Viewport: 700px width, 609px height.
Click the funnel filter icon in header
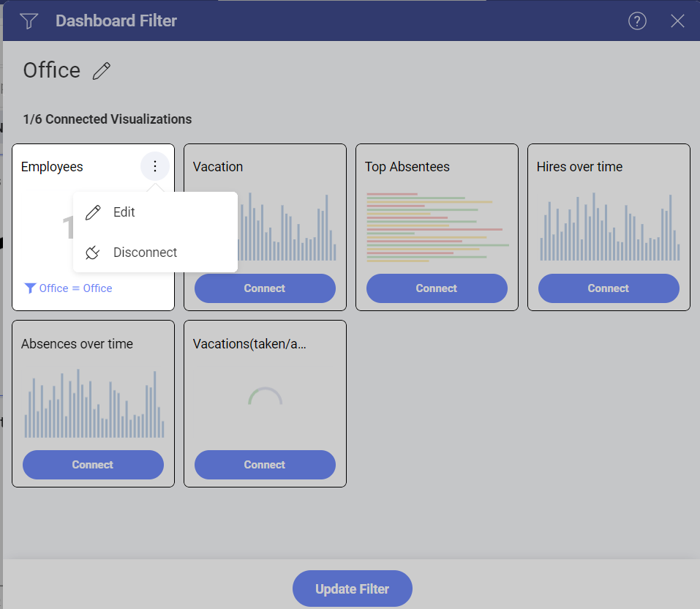(x=29, y=21)
